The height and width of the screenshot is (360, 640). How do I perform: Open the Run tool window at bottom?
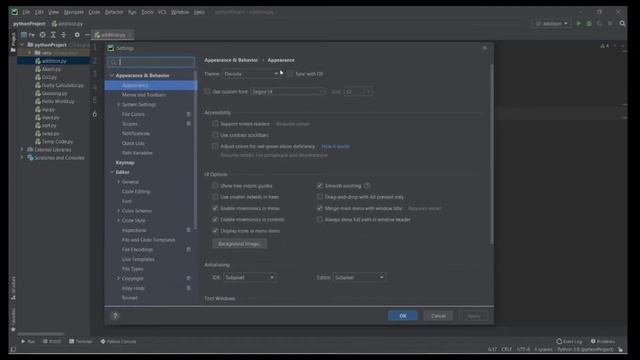[28, 341]
